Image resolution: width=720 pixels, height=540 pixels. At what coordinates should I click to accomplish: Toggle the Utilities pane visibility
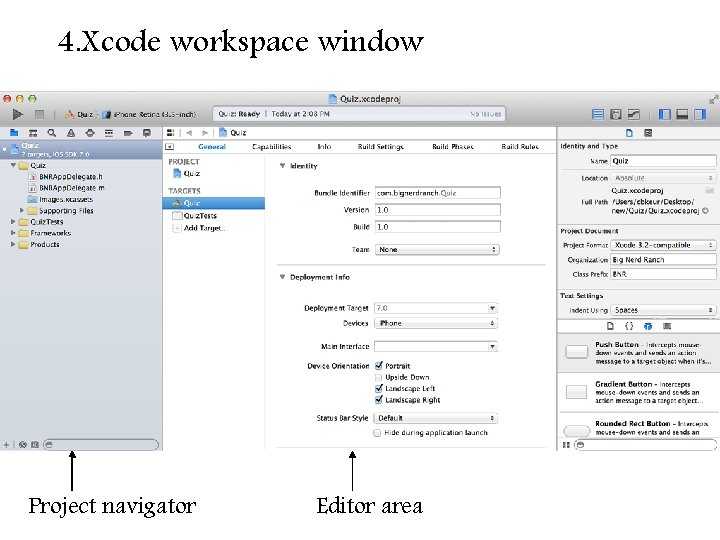pyautogui.click(x=700, y=114)
